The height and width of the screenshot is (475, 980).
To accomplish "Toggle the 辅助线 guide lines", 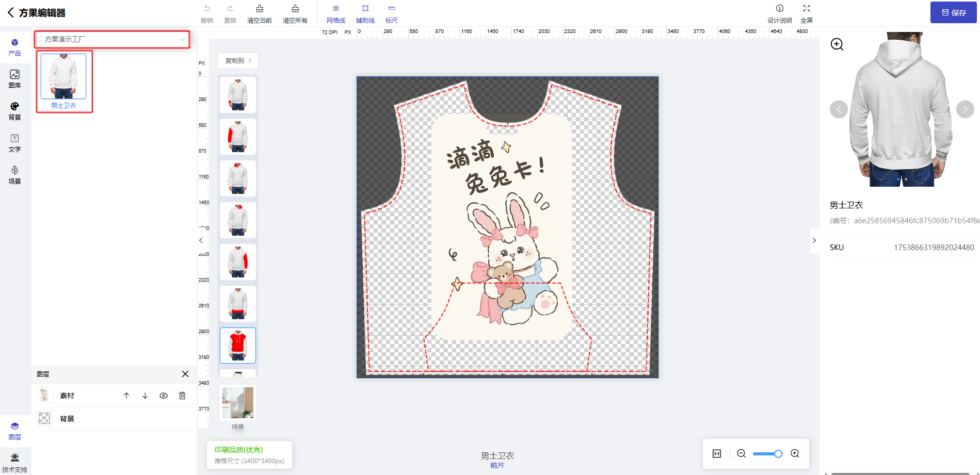I will pyautogui.click(x=365, y=14).
